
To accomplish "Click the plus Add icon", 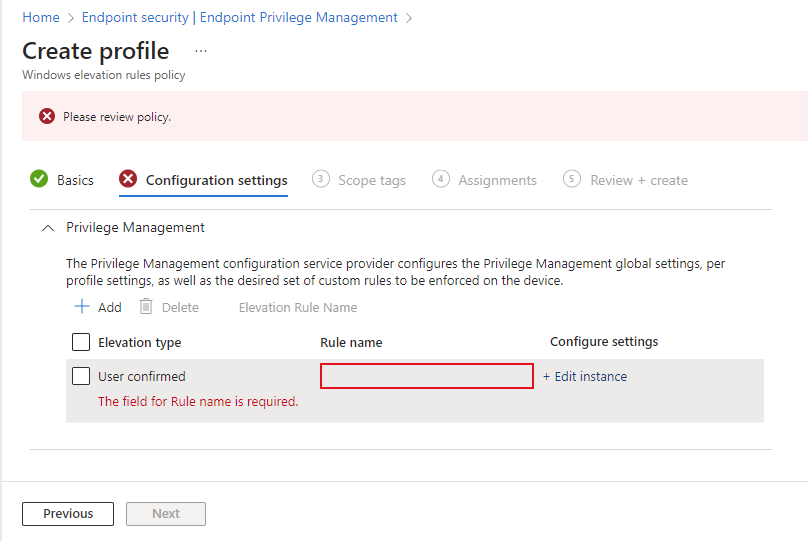I will 82,307.
